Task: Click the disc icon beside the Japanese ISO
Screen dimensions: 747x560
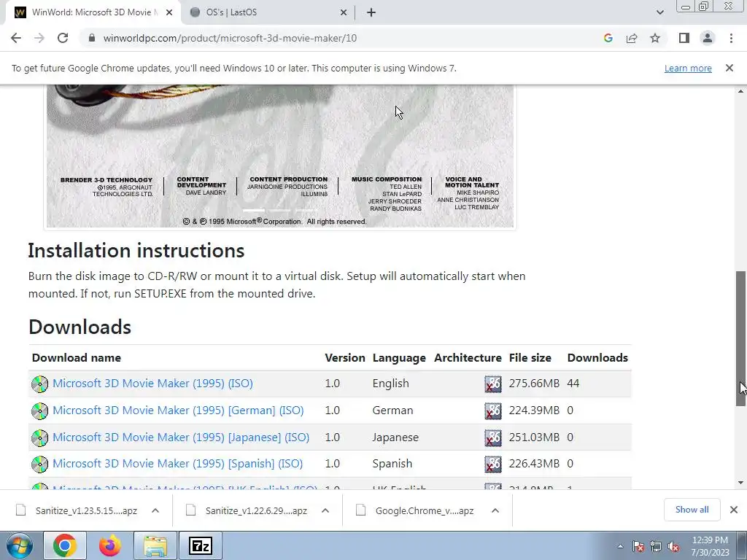Action: pyautogui.click(x=39, y=437)
